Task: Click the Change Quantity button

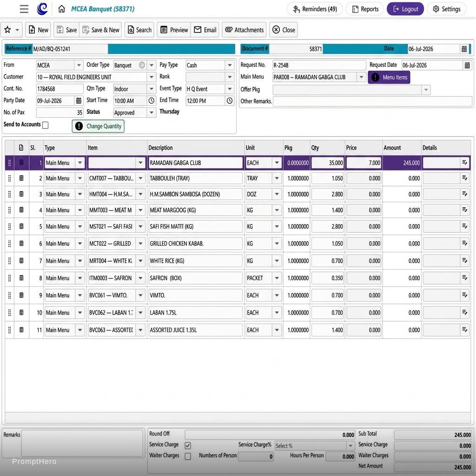Action: 98,126
